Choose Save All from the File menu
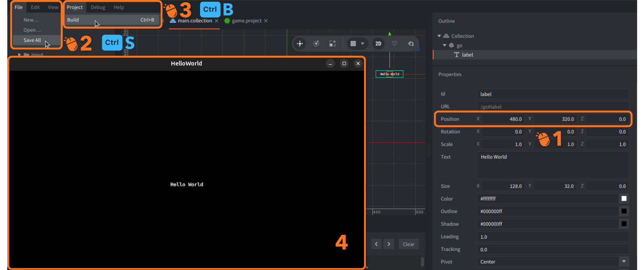Screen dimensions: 644x270 tap(32, 40)
